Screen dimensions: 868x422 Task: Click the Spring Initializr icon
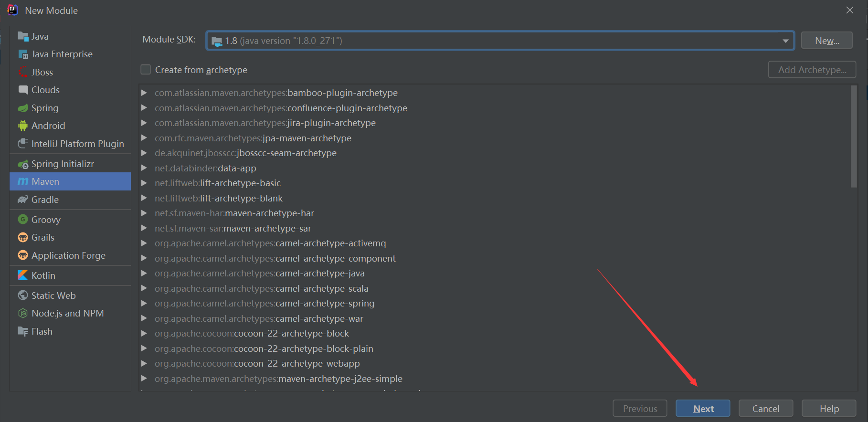click(x=23, y=164)
